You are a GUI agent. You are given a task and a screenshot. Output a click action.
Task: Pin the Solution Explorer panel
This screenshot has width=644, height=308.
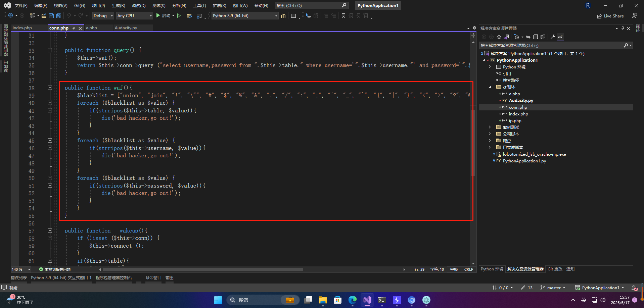pyautogui.click(x=623, y=28)
